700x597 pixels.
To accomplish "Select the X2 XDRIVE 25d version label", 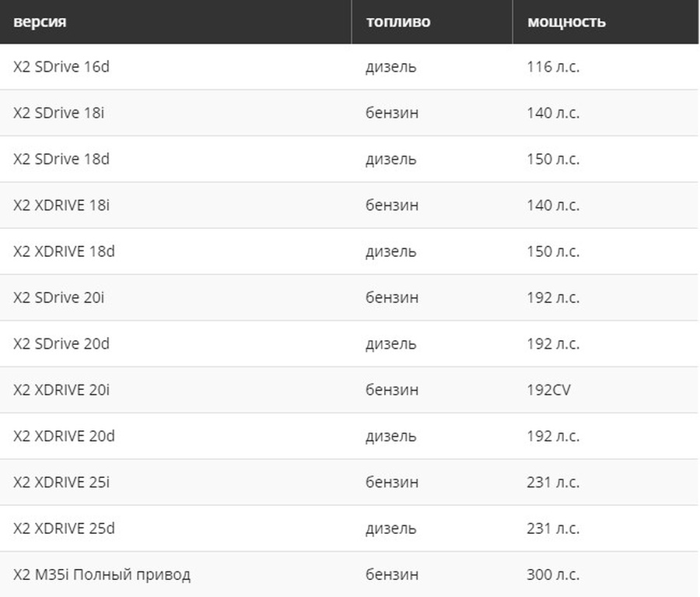I will (64, 529).
